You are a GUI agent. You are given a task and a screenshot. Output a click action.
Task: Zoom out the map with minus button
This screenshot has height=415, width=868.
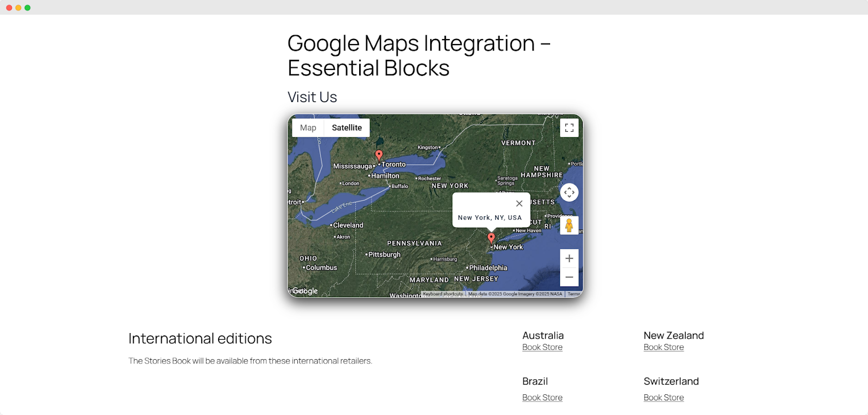pos(569,277)
